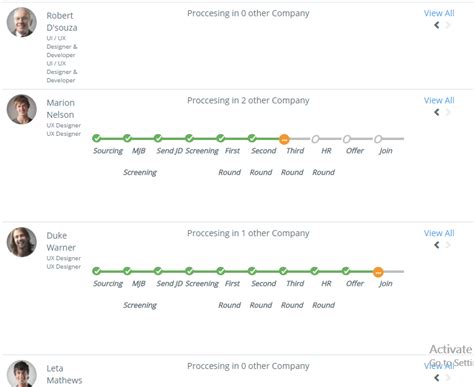Click Duke Warner's completed HR Round checkmark

coord(315,271)
